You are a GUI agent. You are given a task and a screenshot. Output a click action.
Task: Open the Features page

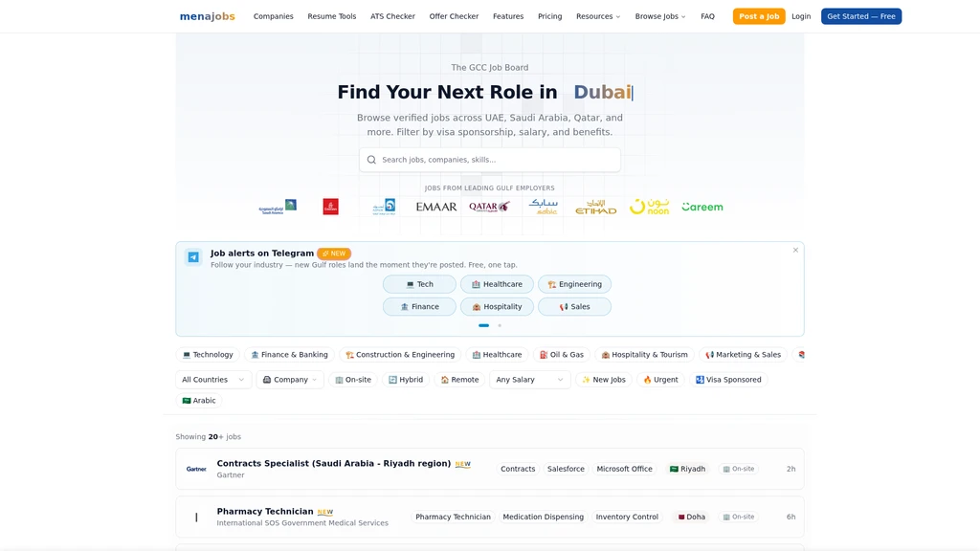click(508, 16)
